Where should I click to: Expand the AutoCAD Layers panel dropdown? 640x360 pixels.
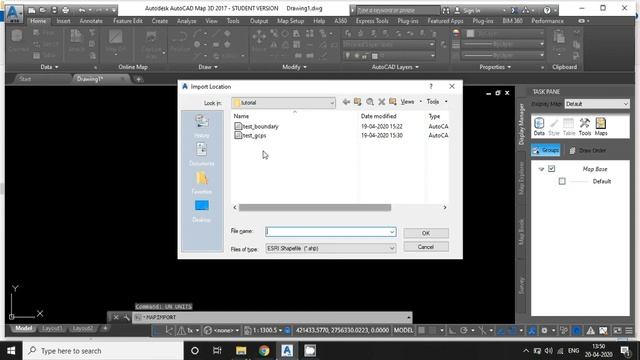click(x=395, y=67)
